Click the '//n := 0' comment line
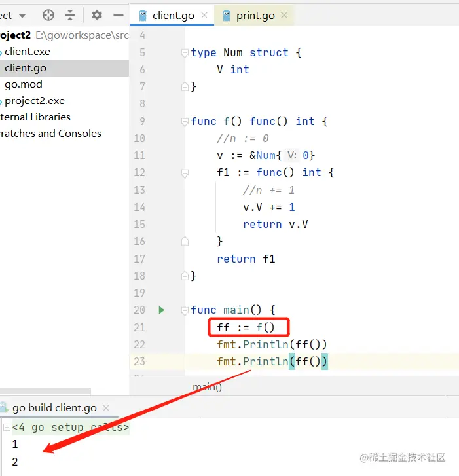 [x=243, y=139]
